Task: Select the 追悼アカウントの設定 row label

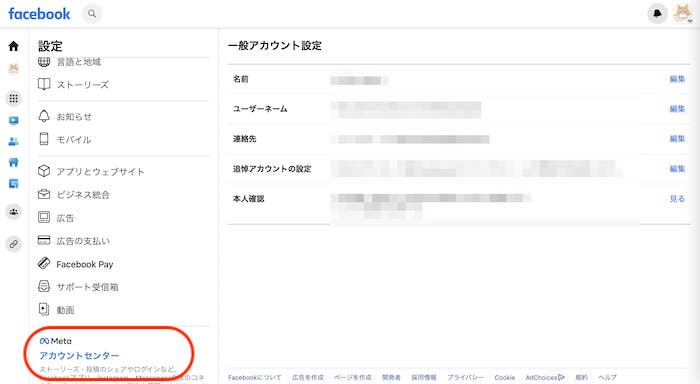Action: (x=272, y=169)
